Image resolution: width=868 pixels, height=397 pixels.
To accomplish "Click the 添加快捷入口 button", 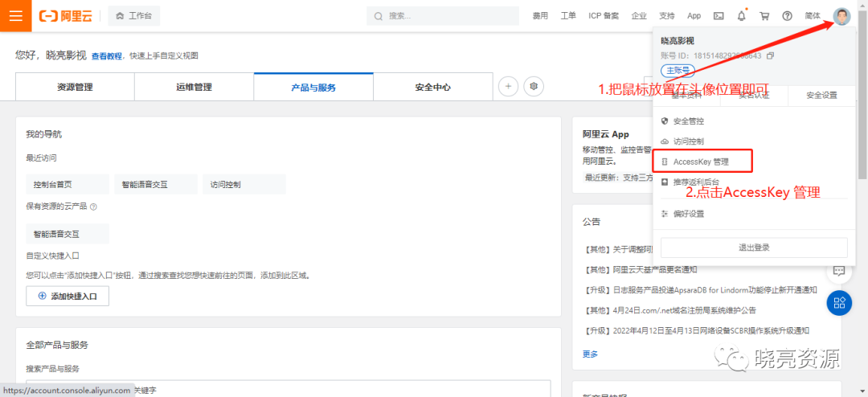I will 68,297.
